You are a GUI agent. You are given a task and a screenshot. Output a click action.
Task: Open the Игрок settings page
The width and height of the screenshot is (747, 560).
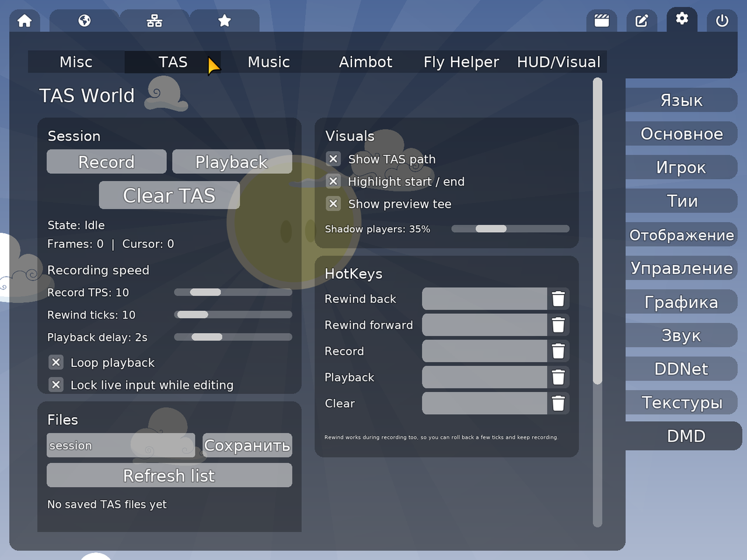[x=682, y=167]
